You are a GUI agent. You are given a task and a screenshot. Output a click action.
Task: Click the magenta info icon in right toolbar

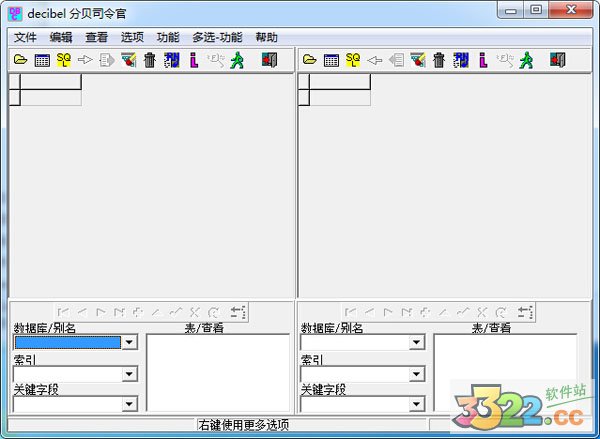[x=483, y=60]
